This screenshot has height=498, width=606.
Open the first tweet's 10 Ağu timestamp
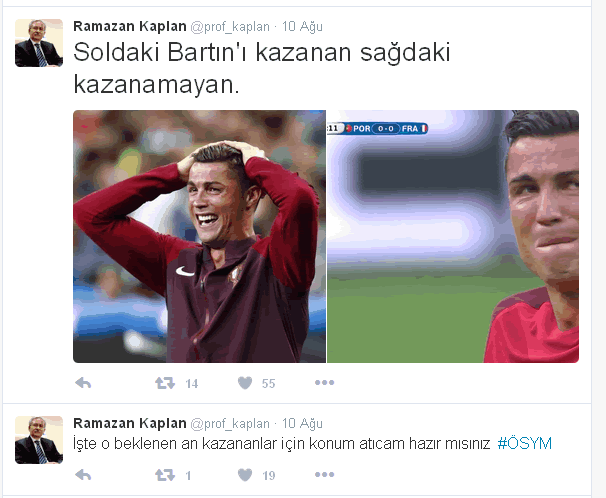pyautogui.click(x=302, y=27)
